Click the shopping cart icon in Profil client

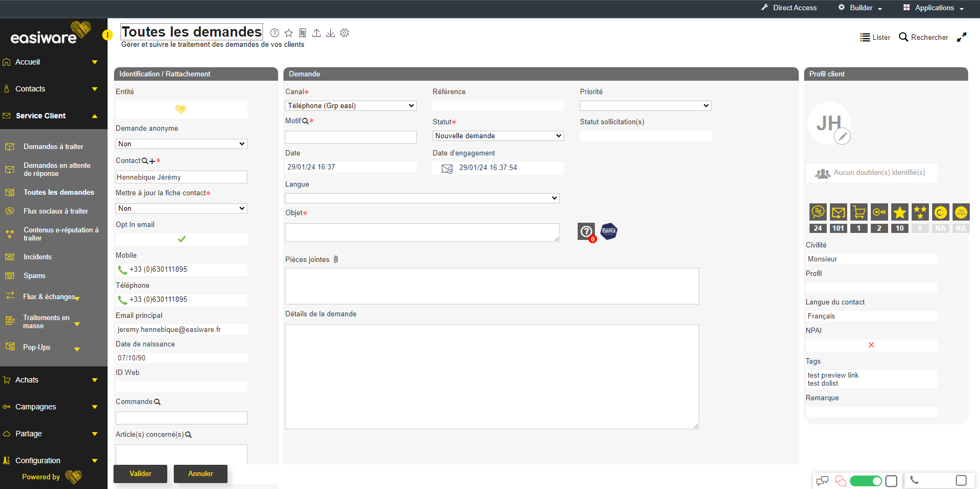[x=859, y=212]
